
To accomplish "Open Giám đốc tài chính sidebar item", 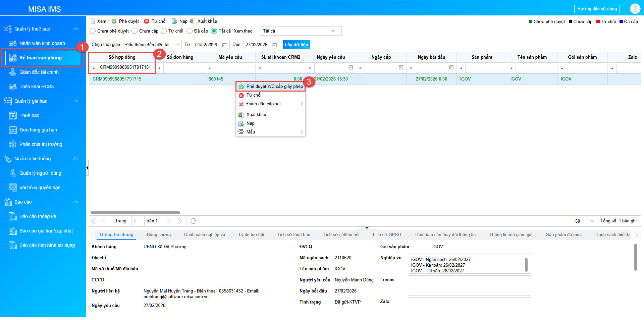I will pos(39,72).
